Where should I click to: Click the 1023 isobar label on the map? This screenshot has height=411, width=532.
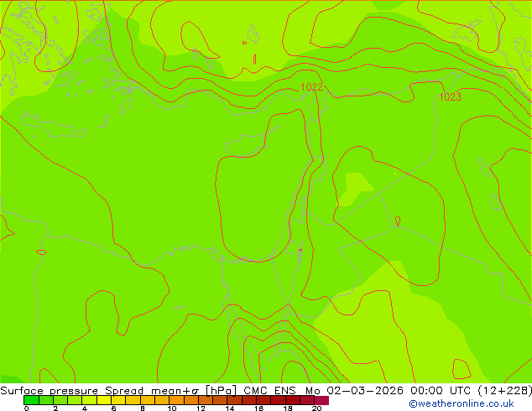(451, 97)
